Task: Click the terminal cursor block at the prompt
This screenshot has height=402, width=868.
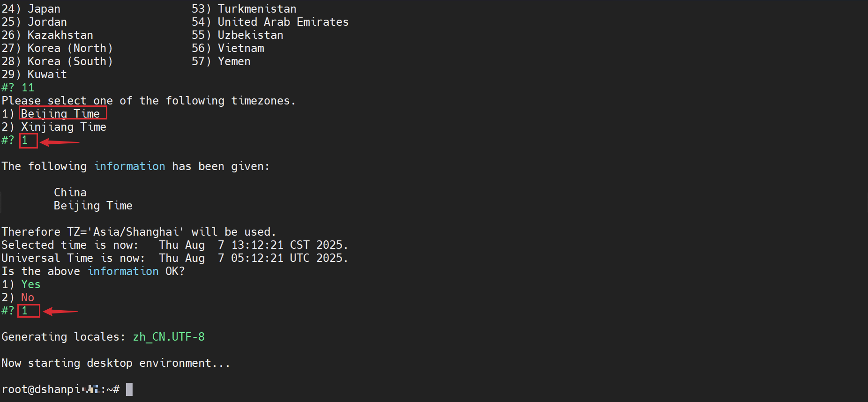Action: pyautogui.click(x=129, y=389)
